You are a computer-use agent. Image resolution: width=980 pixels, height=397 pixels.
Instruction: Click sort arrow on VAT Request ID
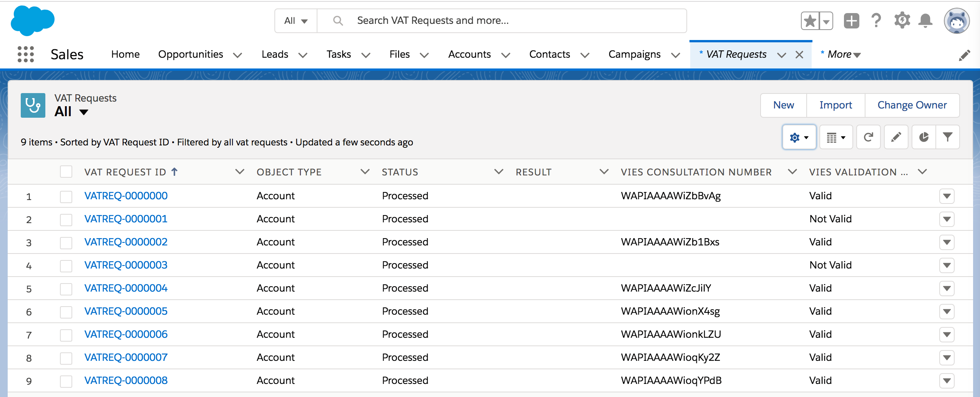(x=174, y=172)
